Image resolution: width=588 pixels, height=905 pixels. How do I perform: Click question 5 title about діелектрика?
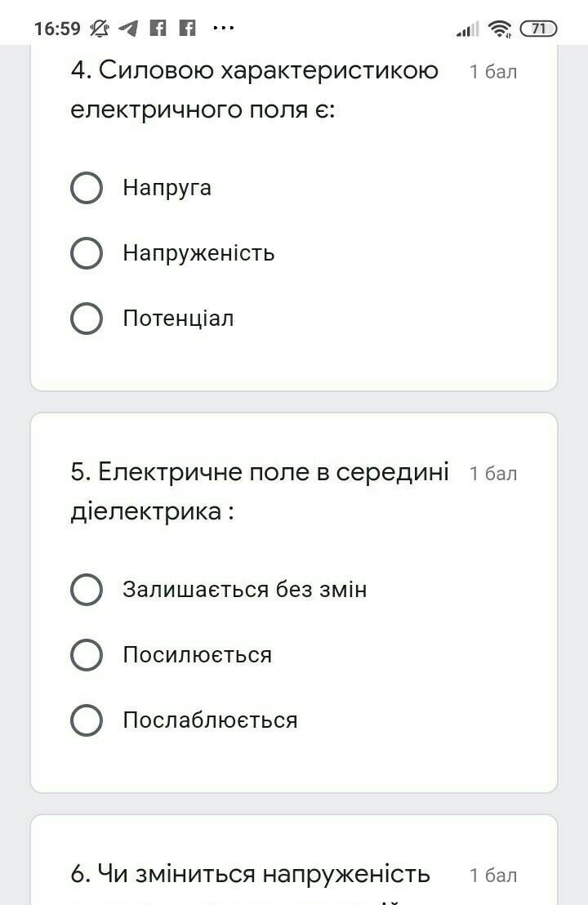(259, 491)
